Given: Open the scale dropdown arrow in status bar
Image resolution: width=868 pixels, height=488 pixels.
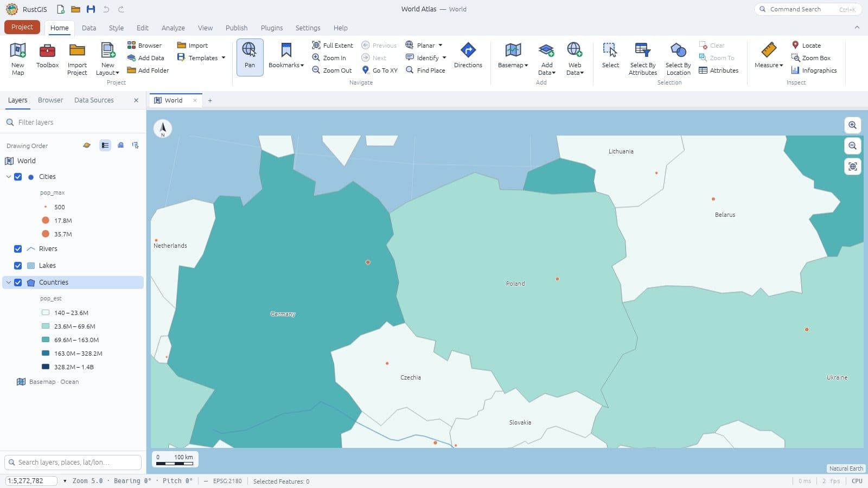Looking at the screenshot, I should pyautogui.click(x=65, y=481).
